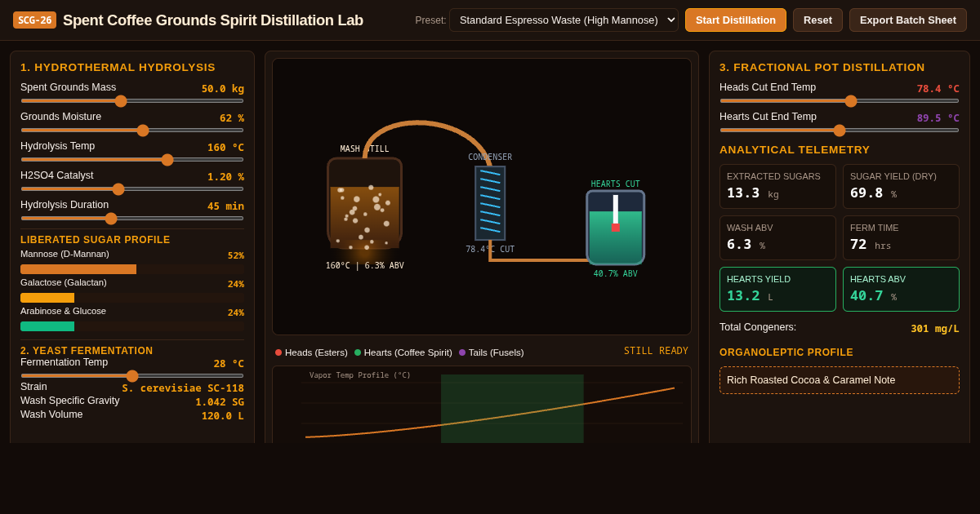This screenshot has width=980, height=514.
Task: Click the Rich Roasted Cocoa & Caramel Note box
Action: 840,380
